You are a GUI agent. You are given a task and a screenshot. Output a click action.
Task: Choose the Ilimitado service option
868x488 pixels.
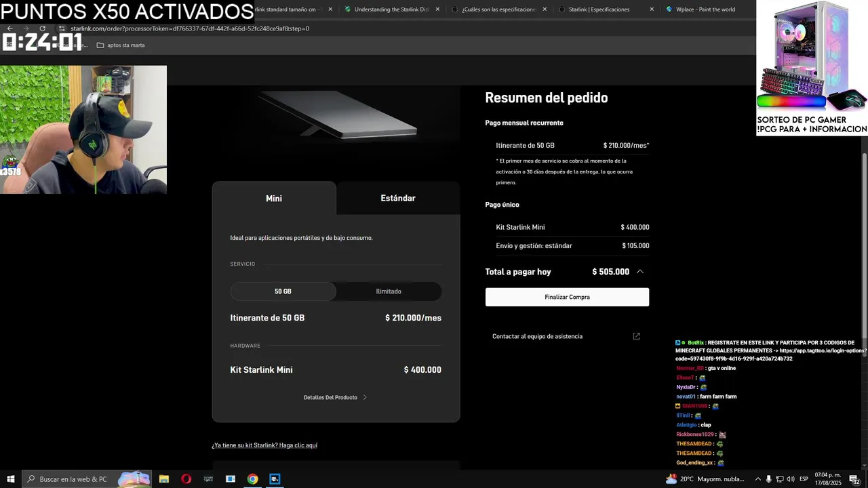pyautogui.click(x=389, y=291)
